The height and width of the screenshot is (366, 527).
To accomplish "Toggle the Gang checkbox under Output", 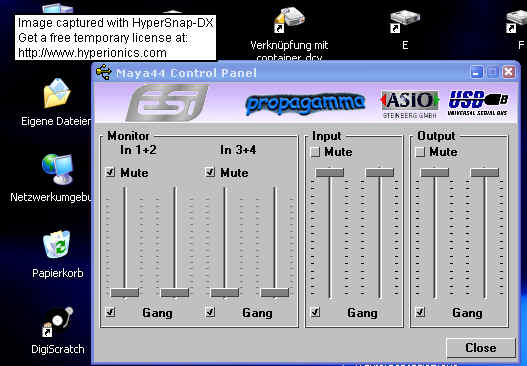I will click(420, 312).
